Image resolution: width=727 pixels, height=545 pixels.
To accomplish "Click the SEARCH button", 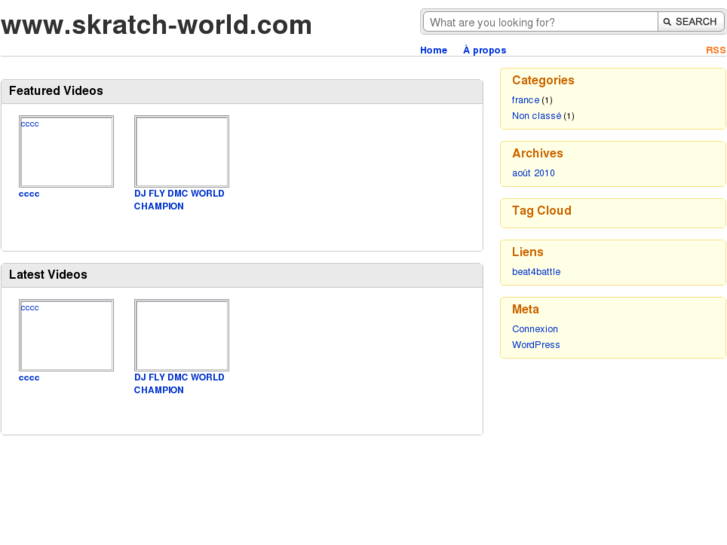I will 690,22.
